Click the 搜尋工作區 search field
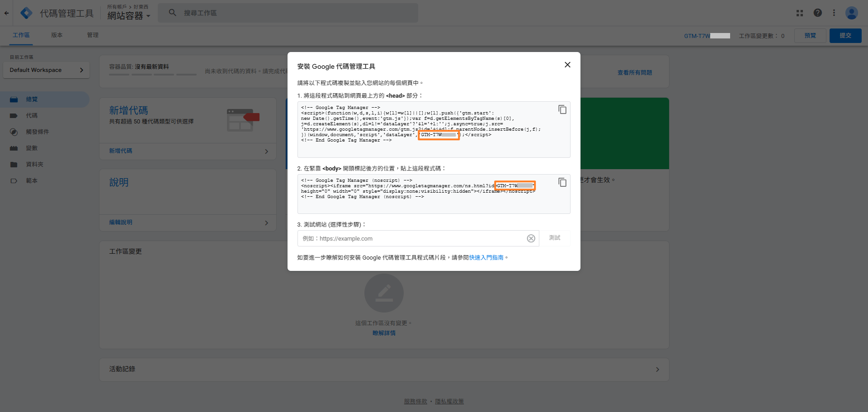Viewport: 868px width, 412px height. [x=288, y=13]
